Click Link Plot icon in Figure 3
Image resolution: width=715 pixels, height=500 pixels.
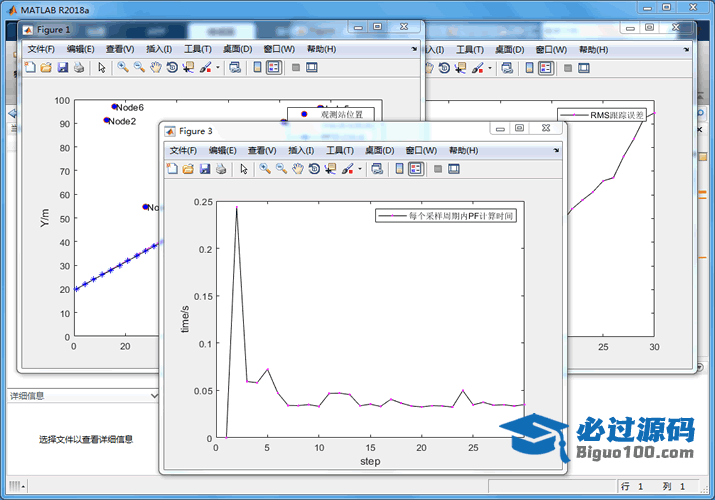(377, 169)
